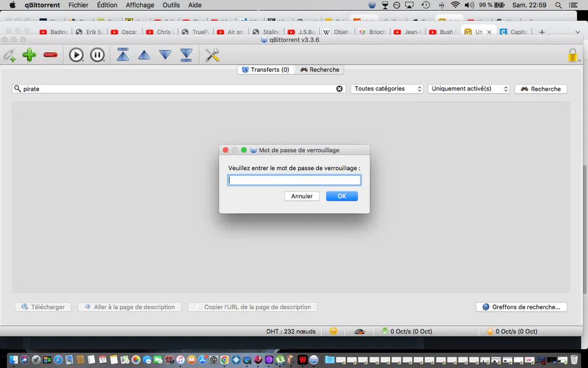The height and width of the screenshot is (368, 588).
Task: Open Spotlight search in the menu bar
Action: coord(558,5)
